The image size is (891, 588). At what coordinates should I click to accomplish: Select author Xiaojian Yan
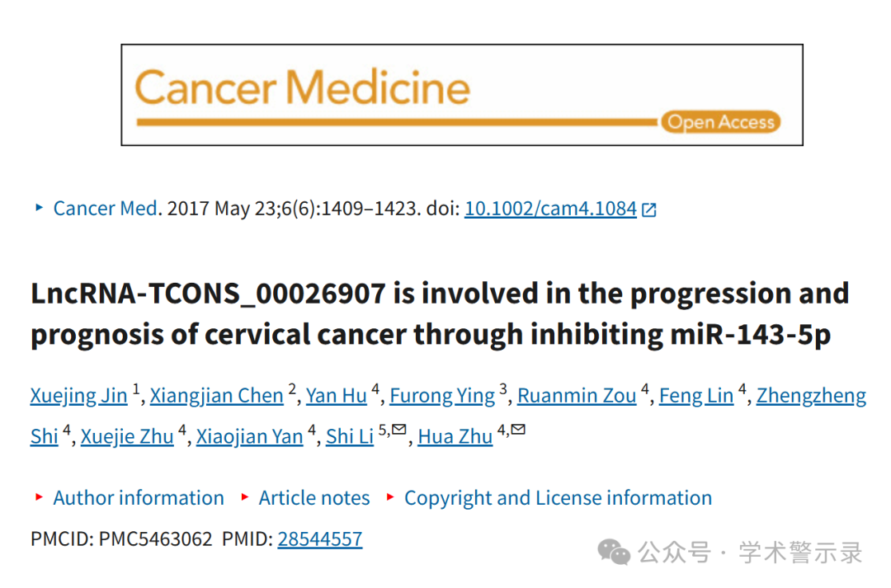249,436
